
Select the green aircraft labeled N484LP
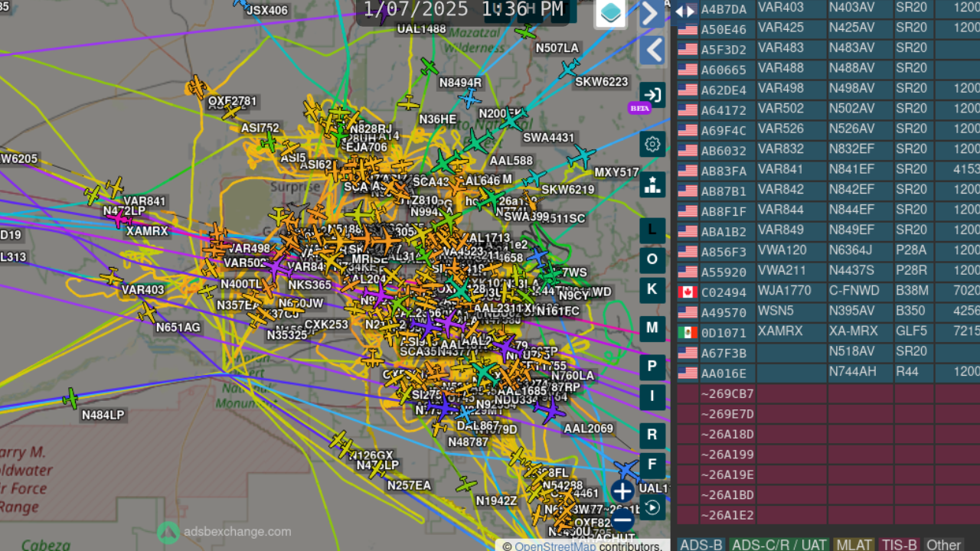[x=70, y=398]
